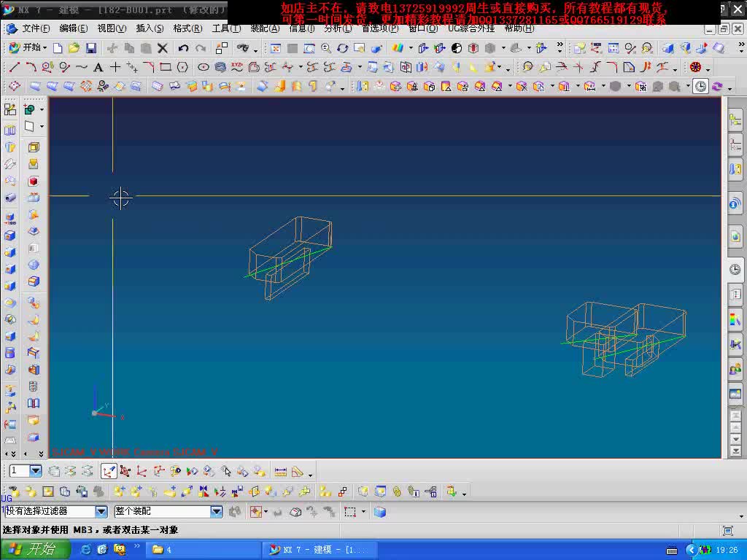The height and width of the screenshot is (560, 747).
Task: Click the snap point icon in selection bar
Action: [255, 512]
